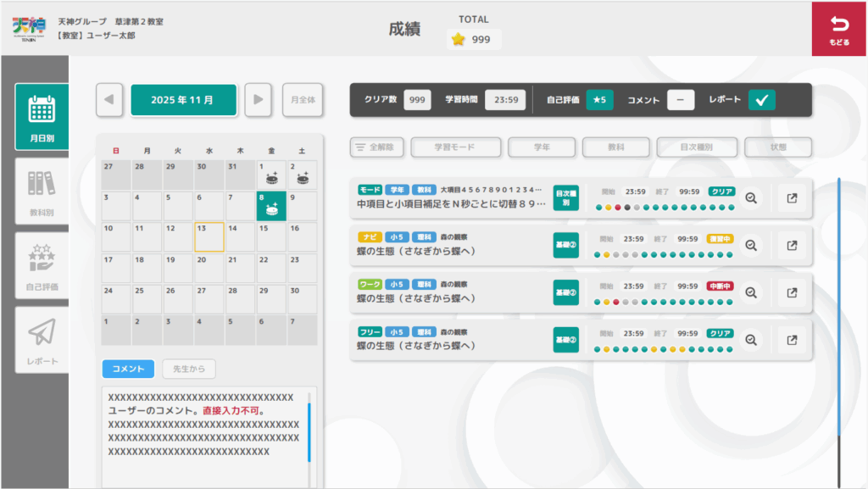The width and height of the screenshot is (868, 489).
Task: Toggle the コメント filter box
Action: 681,100
